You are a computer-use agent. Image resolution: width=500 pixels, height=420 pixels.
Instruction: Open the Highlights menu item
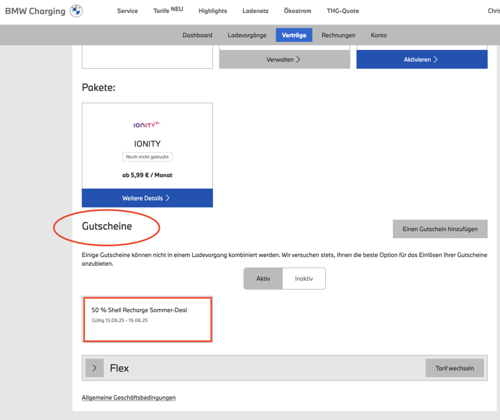coord(213,11)
